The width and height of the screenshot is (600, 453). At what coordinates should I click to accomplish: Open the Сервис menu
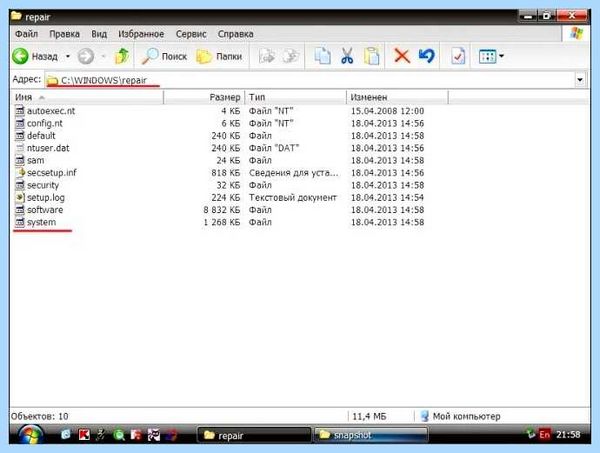(191, 34)
